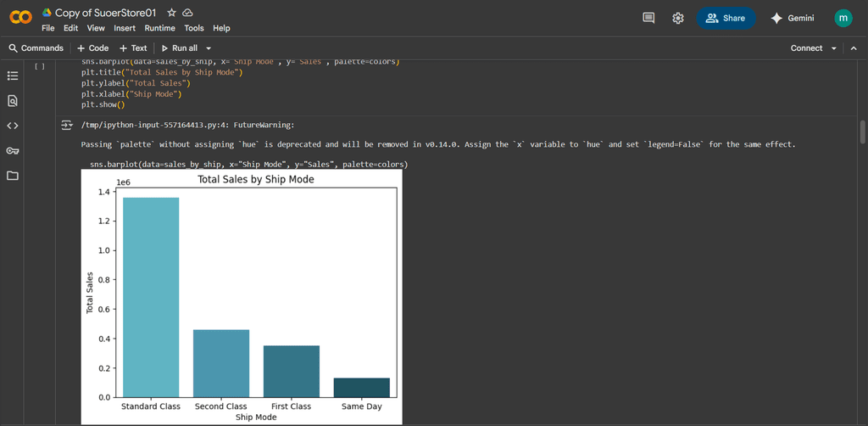Screen dimensions: 868x426
Task: Expand the Connect dropdown arrow
Action: click(834, 48)
